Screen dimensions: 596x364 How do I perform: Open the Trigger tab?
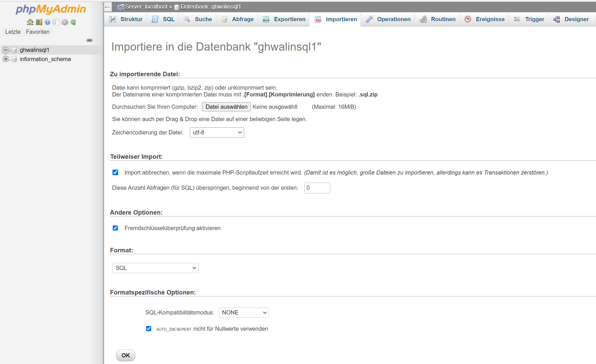click(x=529, y=19)
